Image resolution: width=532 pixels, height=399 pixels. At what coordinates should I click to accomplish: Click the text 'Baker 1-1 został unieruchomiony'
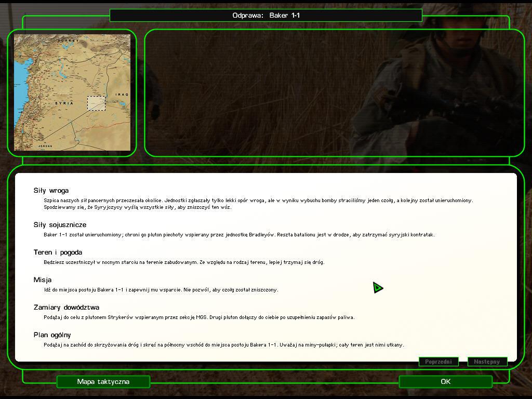pyautogui.click(x=83, y=235)
